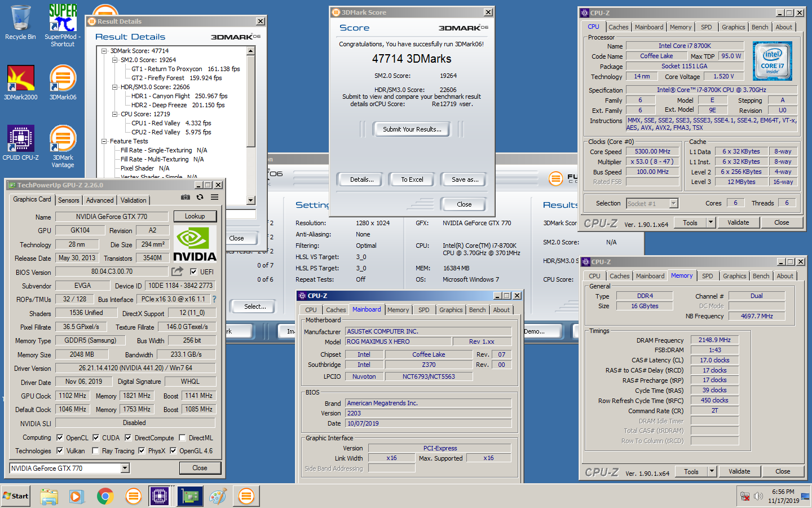This screenshot has width=812, height=508.
Task: Launch the SuperPiMod Shortcut desktop icon
Action: pos(63,25)
